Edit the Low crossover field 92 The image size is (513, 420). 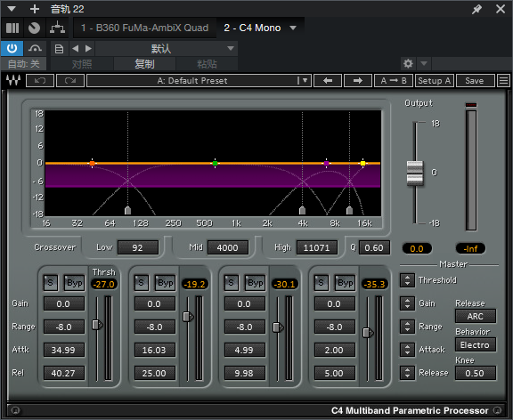tap(138, 247)
